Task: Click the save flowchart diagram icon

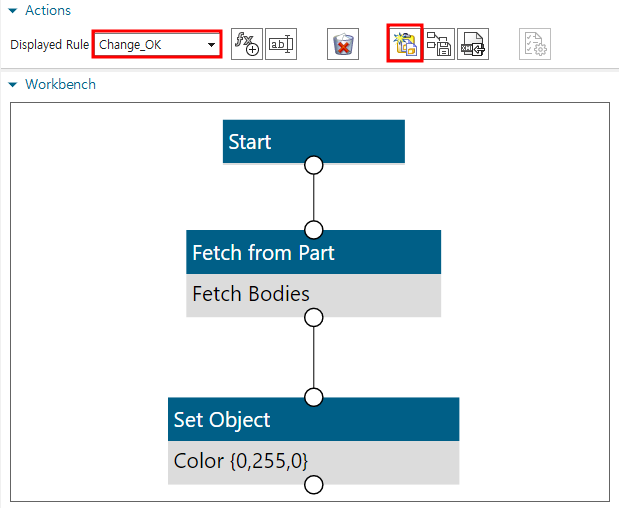Action: pyautogui.click(x=439, y=45)
